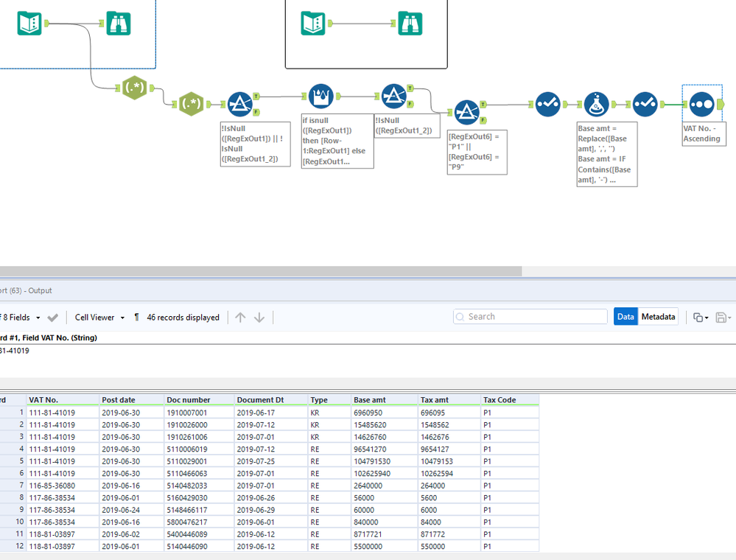The height and width of the screenshot is (560, 736).
Task: Select the second Select checkmark tool
Action: [x=645, y=104]
